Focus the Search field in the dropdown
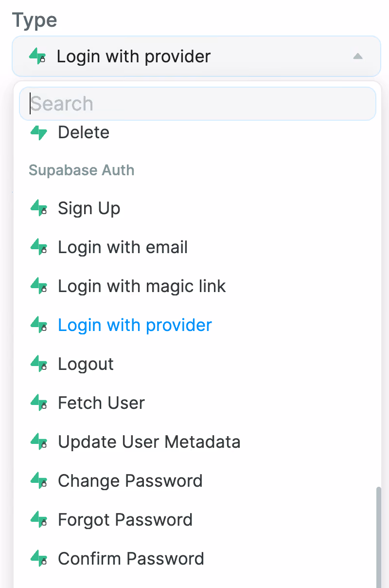 coord(197,104)
